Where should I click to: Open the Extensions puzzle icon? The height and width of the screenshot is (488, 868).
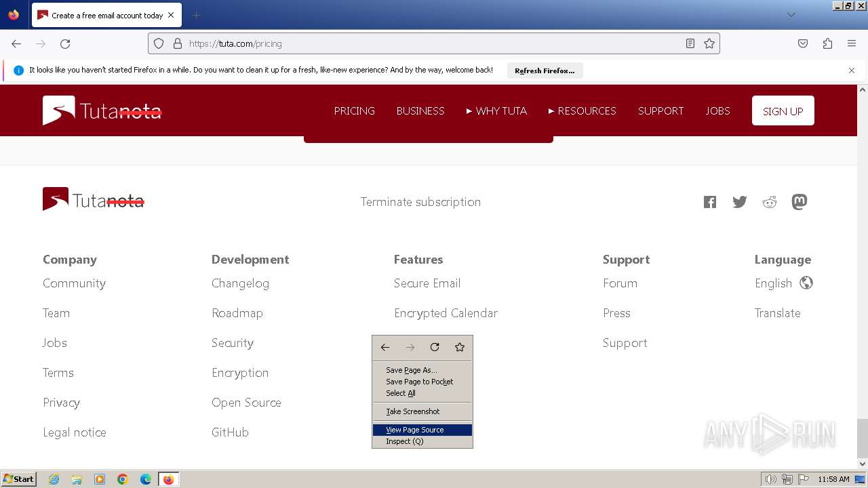click(827, 43)
